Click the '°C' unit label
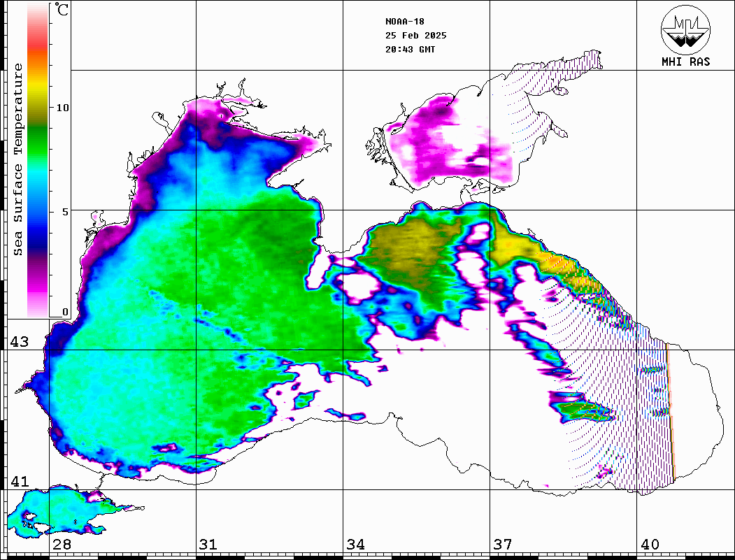735x560 pixels. click(x=61, y=10)
